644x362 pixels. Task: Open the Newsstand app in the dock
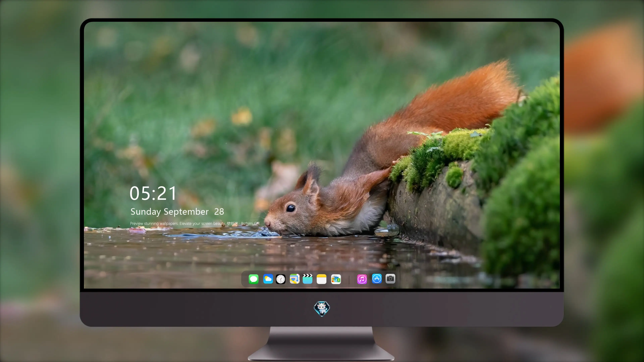click(x=336, y=279)
